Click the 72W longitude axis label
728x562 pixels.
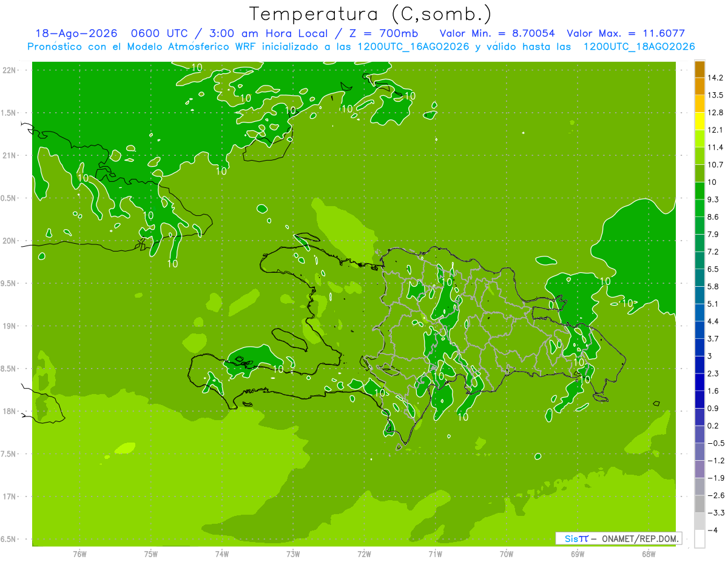[364, 554]
